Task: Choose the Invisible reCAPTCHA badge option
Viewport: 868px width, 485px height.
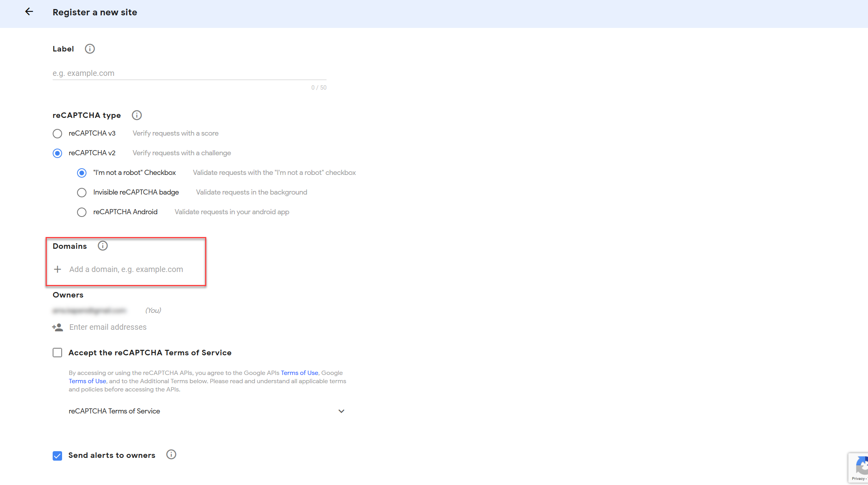Action: click(x=82, y=193)
